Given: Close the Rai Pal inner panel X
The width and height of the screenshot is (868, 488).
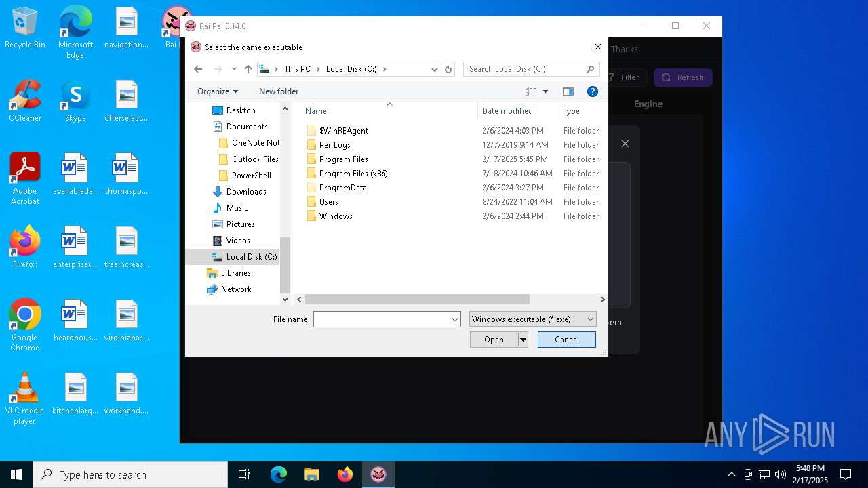Looking at the screenshot, I should [625, 144].
